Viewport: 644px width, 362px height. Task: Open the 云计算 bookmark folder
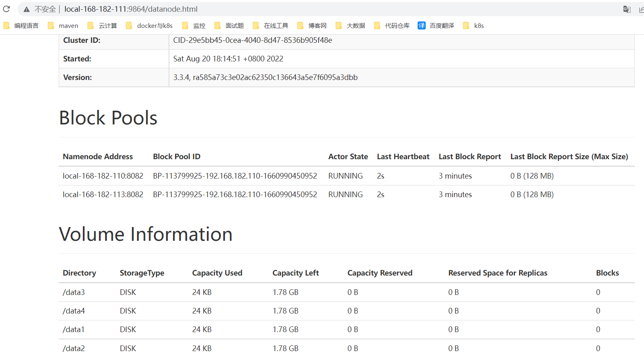(102, 25)
